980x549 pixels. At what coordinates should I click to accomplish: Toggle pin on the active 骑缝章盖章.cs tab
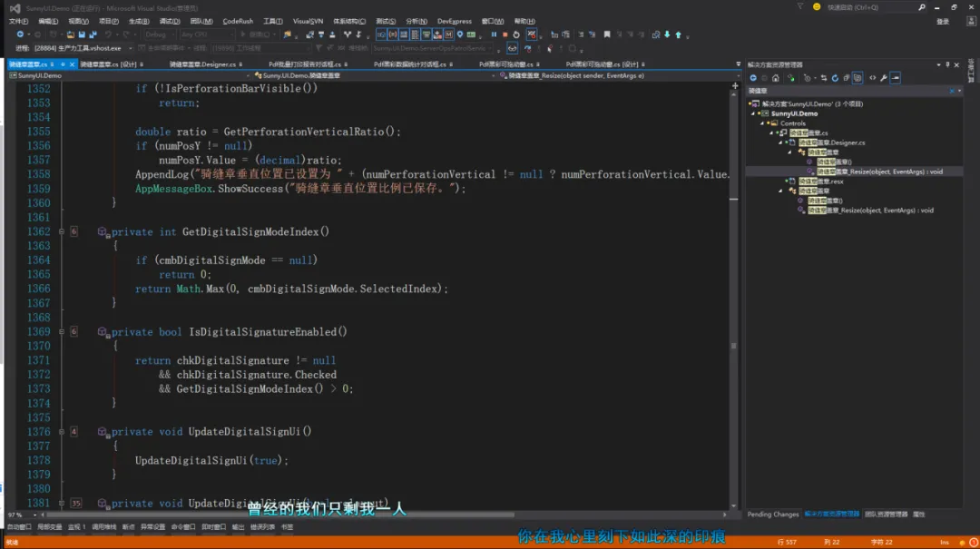coord(63,64)
